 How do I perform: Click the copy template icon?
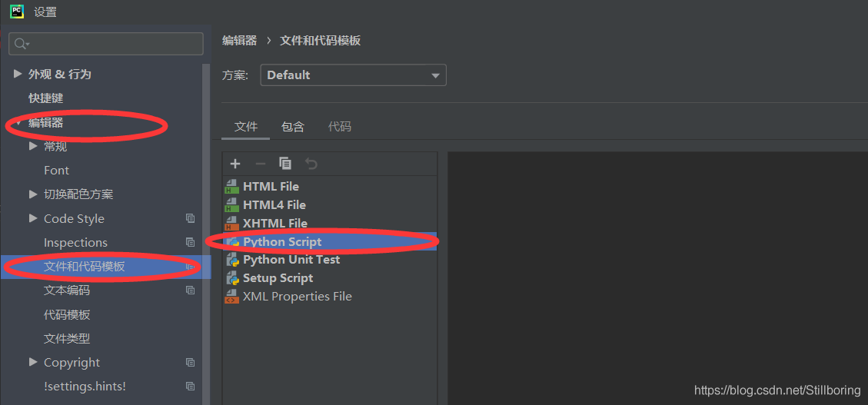pyautogui.click(x=285, y=164)
